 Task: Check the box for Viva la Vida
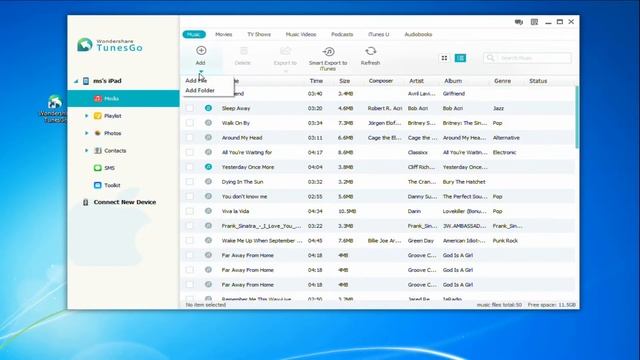click(189, 211)
